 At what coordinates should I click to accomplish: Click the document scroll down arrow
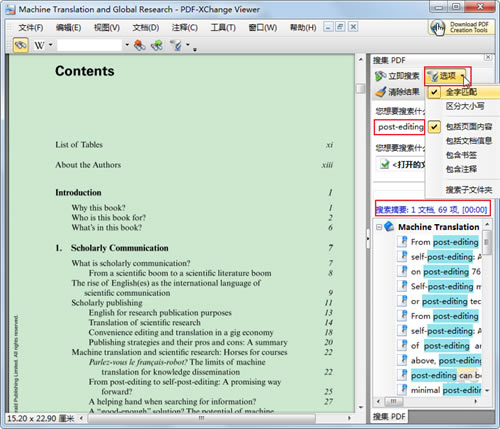coord(360,407)
